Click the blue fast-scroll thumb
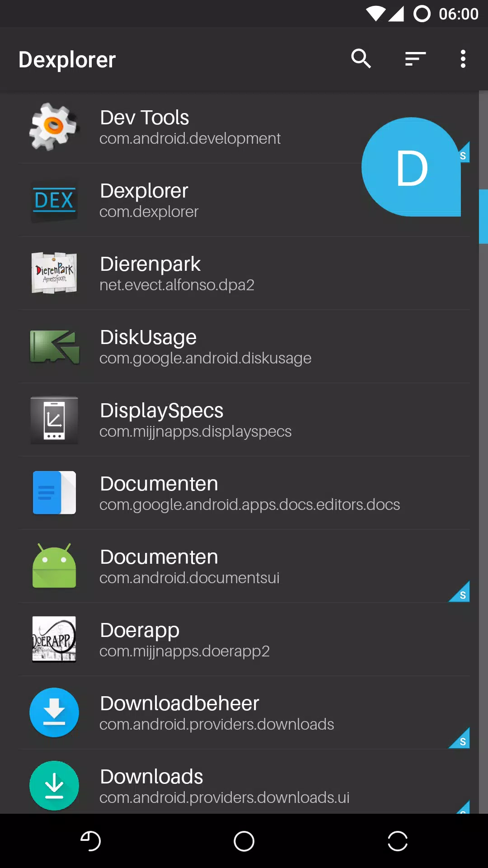Image resolution: width=488 pixels, height=868 pixels. 483,217
